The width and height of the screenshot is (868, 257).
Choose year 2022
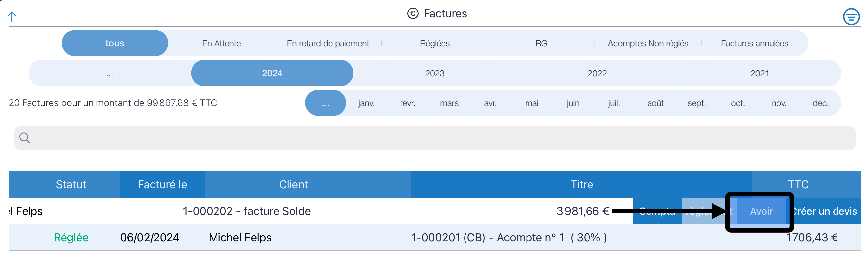click(x=597, y=73)
